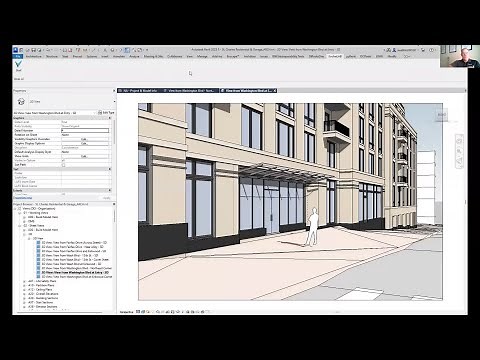Close the Properties palette
The height and width of the screenshot is (360, 480).
(114, 91)
